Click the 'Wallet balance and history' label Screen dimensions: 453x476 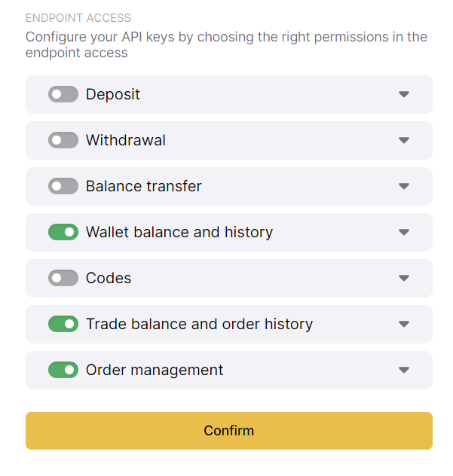pyautogui.click(x=179, y=232)
